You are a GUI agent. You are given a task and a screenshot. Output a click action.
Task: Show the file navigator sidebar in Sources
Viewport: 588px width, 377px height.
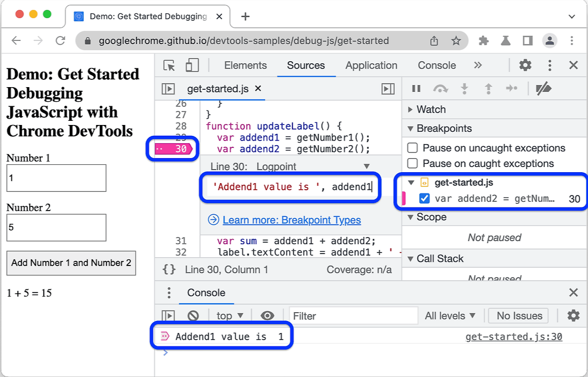click(168, 89)
